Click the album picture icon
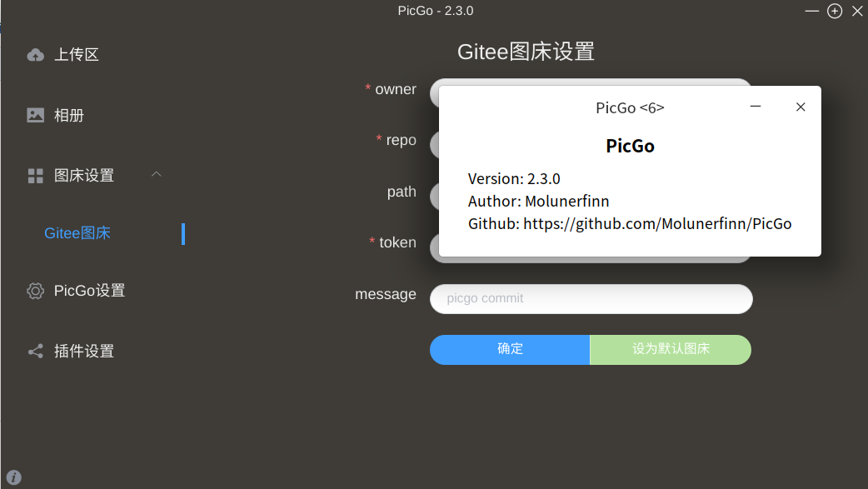868x489 pixels. click(x=35, y=115)
